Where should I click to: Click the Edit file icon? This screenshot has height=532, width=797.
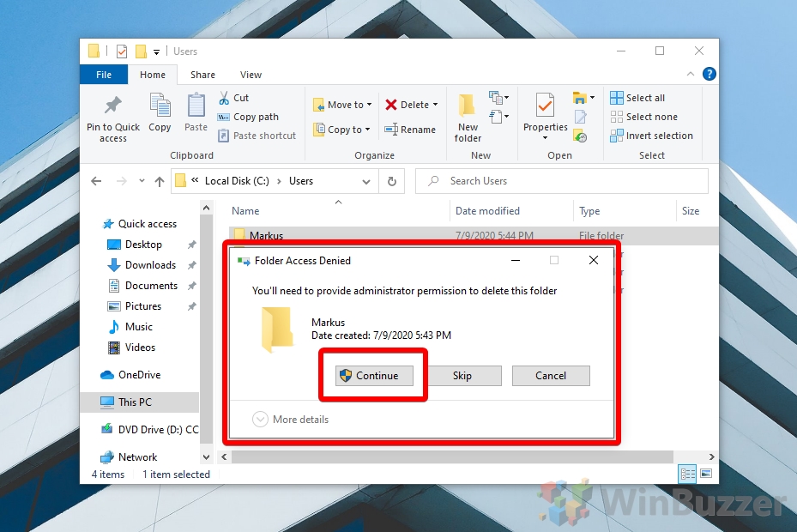point(581,117)
